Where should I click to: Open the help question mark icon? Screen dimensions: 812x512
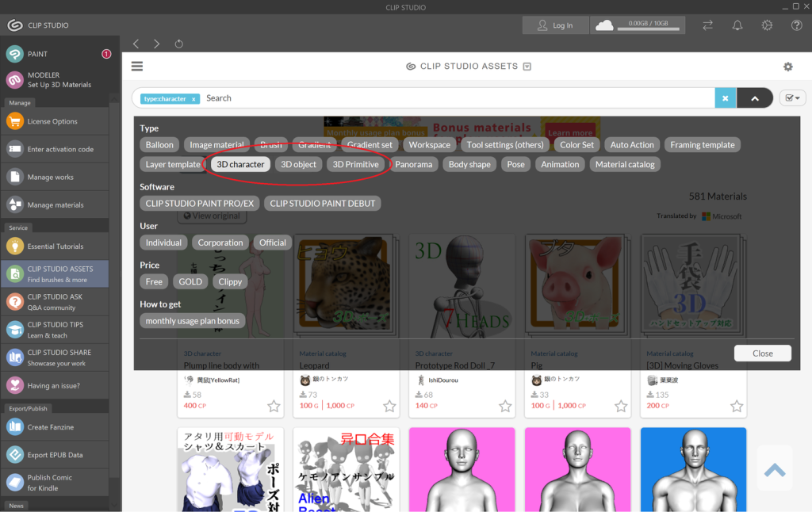pyautogui.click(x=796, y=25)
